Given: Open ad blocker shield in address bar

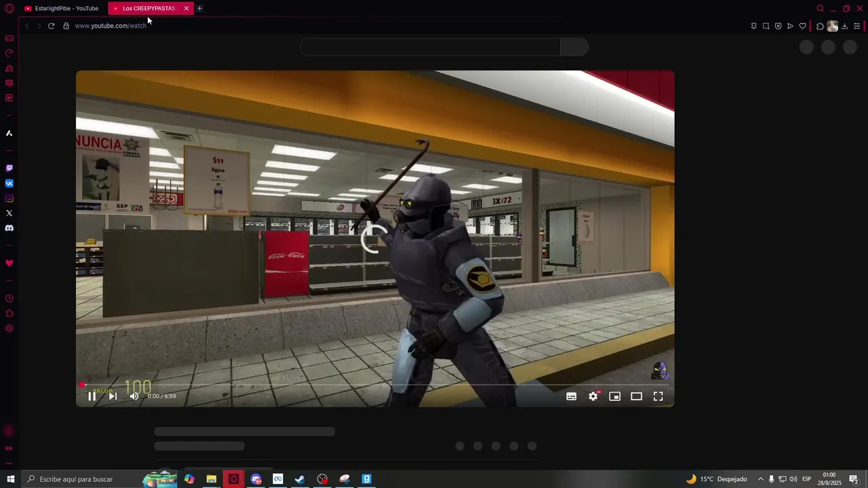Looking at the screenshot, I should [778, 26].
